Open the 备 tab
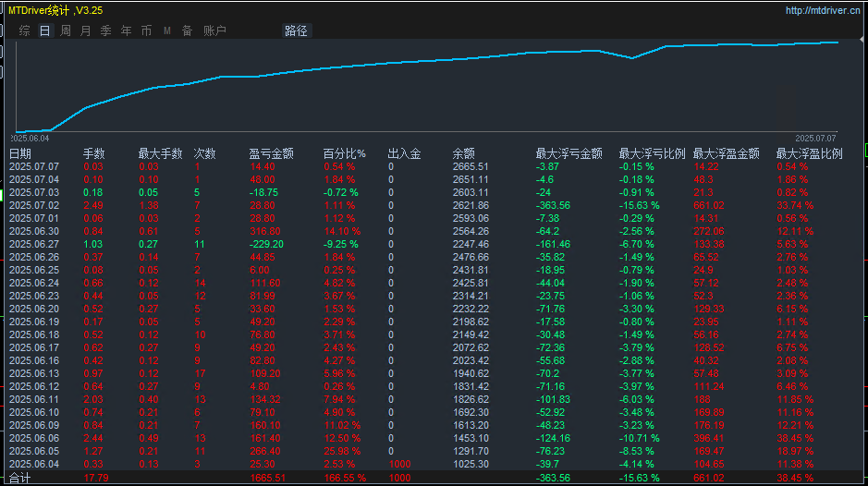Image resolution: width=868 pixels, height=486 pixels. coord(187,30)
